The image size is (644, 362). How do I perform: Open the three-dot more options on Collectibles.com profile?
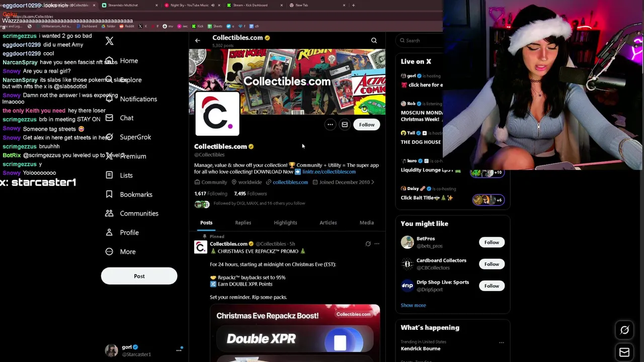tap(330, 125)
